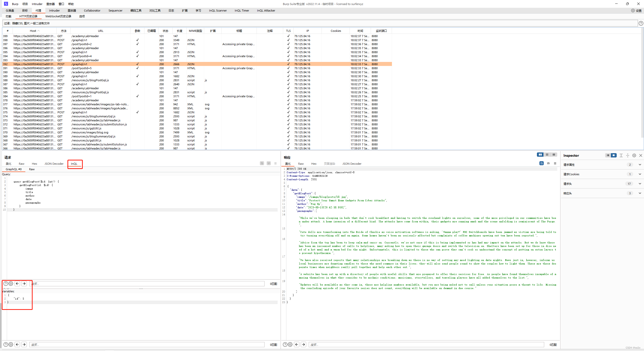644x351 pixels.
Task: Expand 请求头 section in Inspector
Action: (640, 184)
